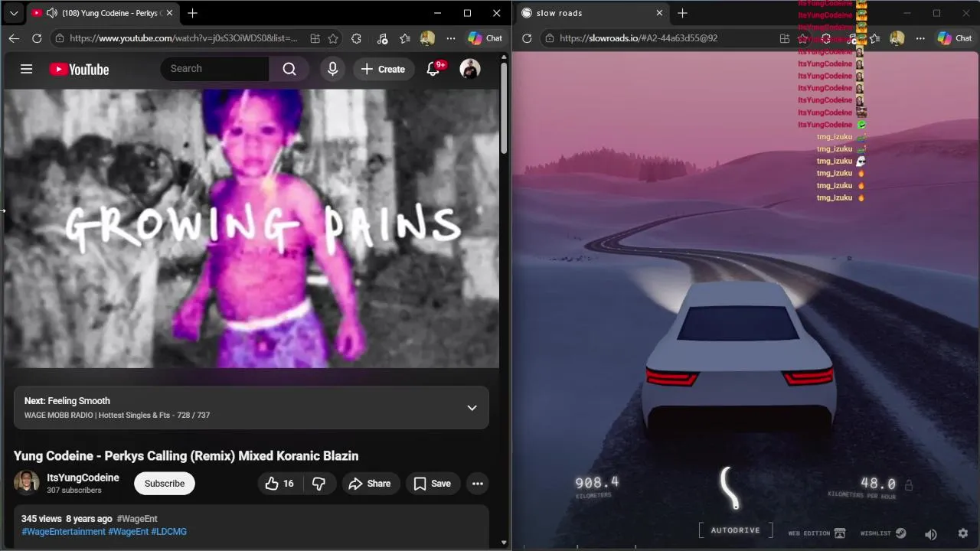Image resolution: width=980 pixels, height=551 pixels.
Task: Dislike the Perkys Calling video
Action: tap(319, 484)
